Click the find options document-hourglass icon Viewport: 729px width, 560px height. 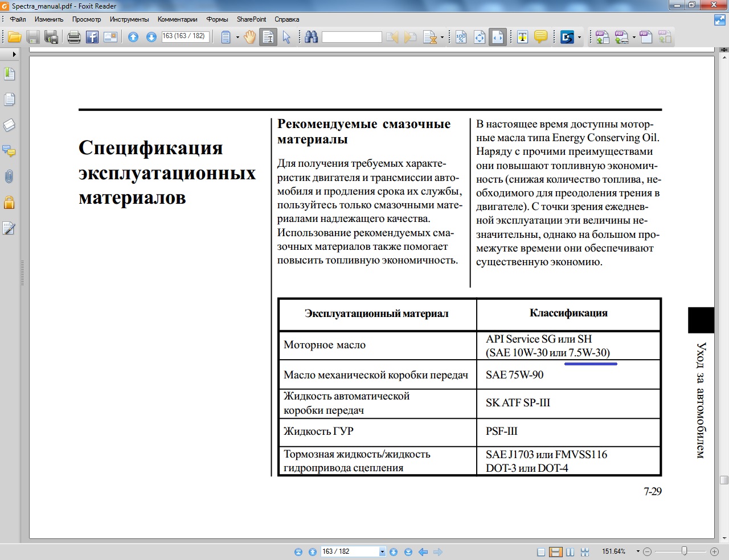(x=429, y=38)
